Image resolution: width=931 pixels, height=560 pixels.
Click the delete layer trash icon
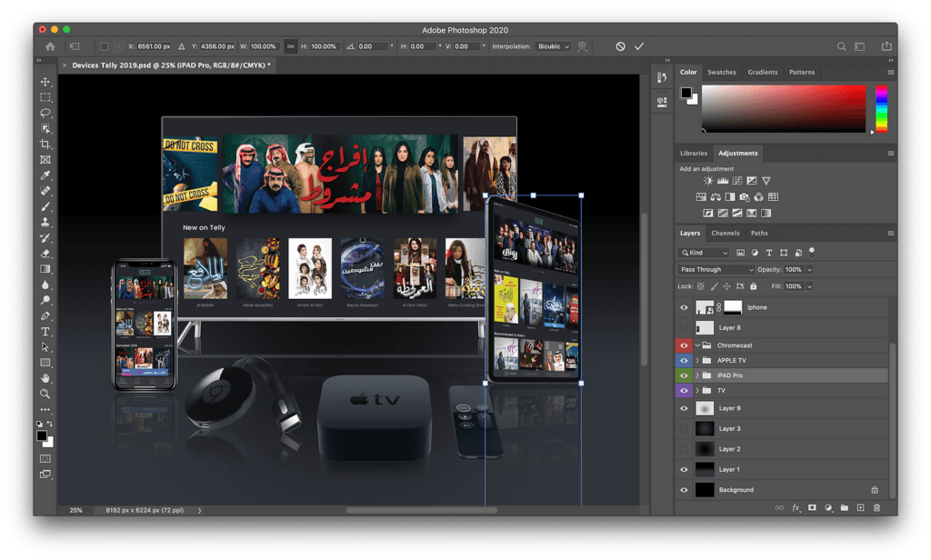tap(876, 507)
